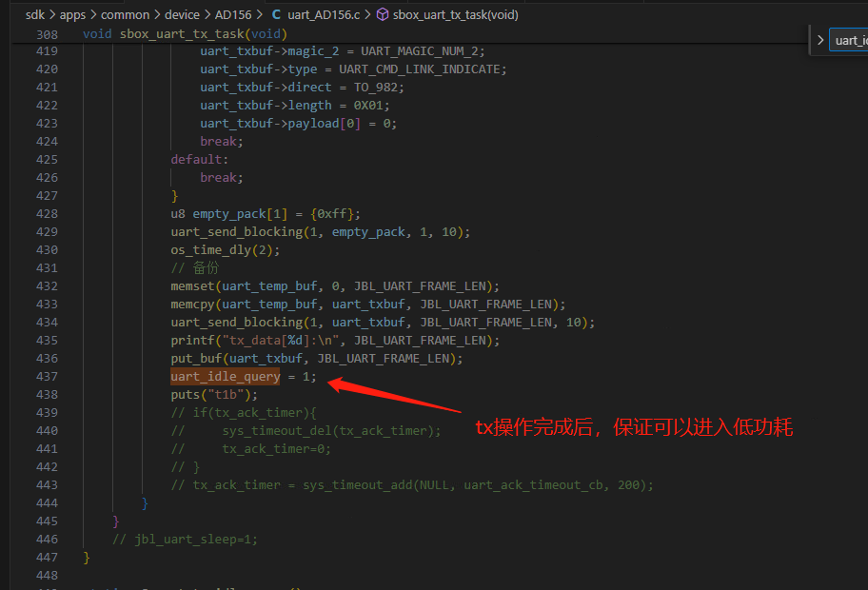
Task: Select the AD156 breadcrumb segment
Action: (233, 14)
